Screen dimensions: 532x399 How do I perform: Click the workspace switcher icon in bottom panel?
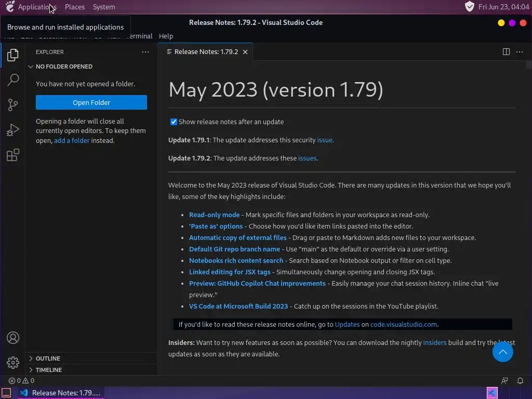pos(492,393)
